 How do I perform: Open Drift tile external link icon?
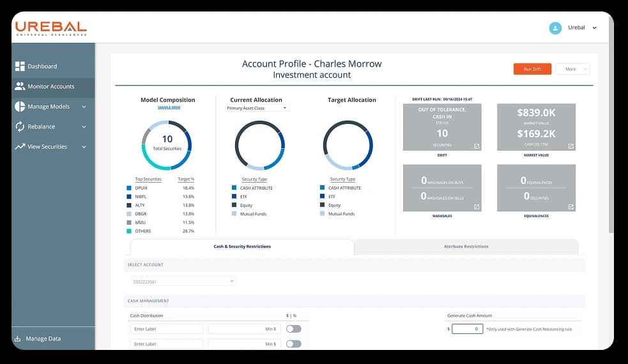point(477,146)
